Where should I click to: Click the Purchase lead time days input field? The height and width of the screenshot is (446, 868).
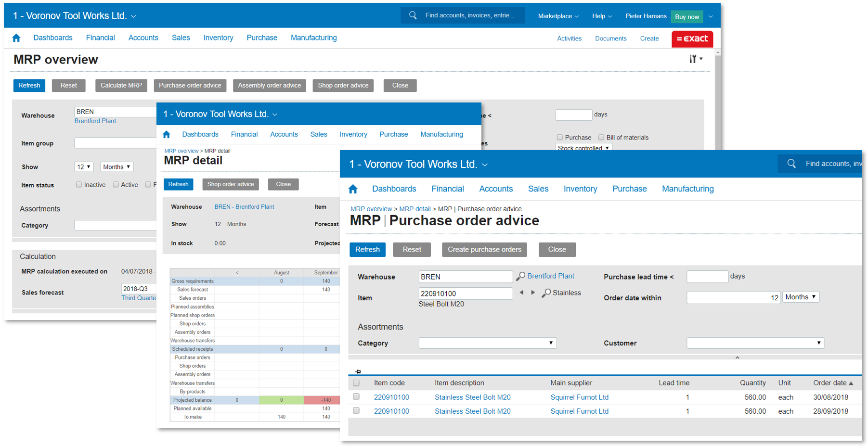click(x=707, y=277)
